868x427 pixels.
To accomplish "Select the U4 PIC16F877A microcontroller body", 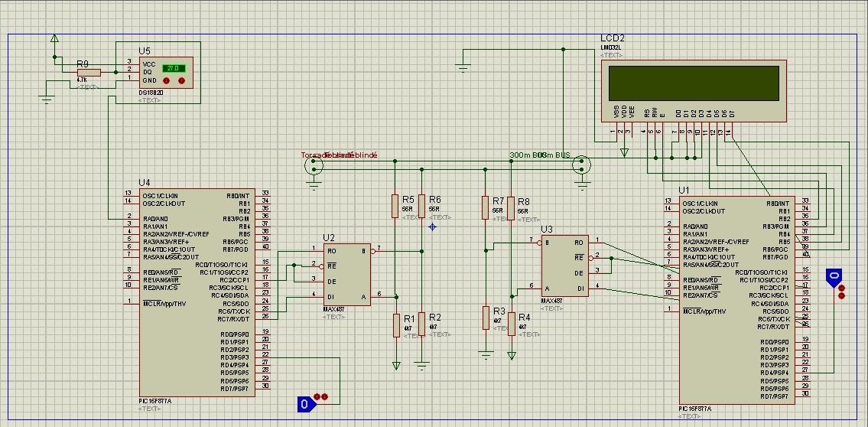I will (197, 292).
